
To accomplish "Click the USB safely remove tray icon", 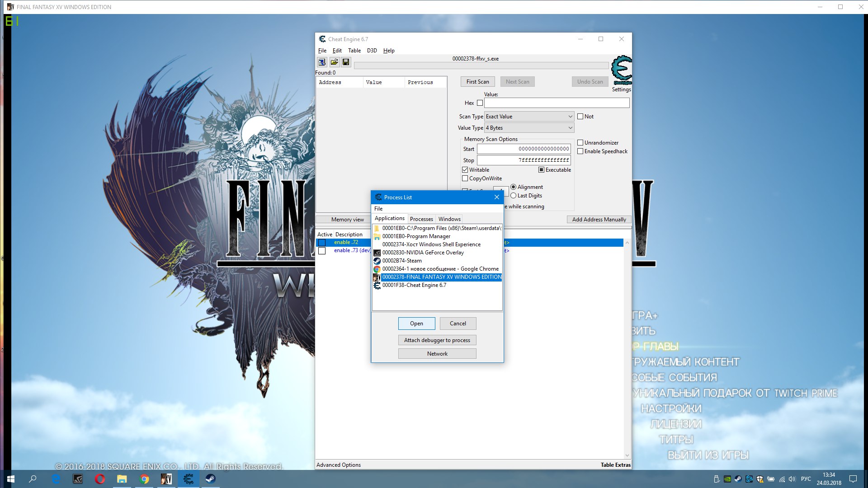I will [x=717, y=479].
